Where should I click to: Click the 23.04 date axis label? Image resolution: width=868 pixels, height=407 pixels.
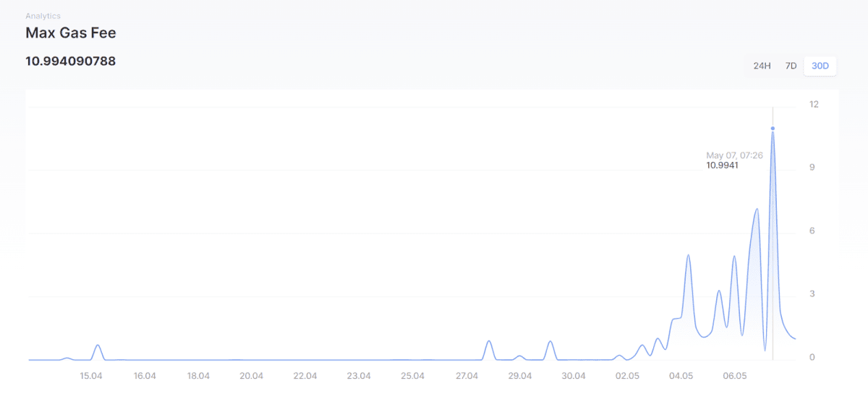[x=359, y=376]
